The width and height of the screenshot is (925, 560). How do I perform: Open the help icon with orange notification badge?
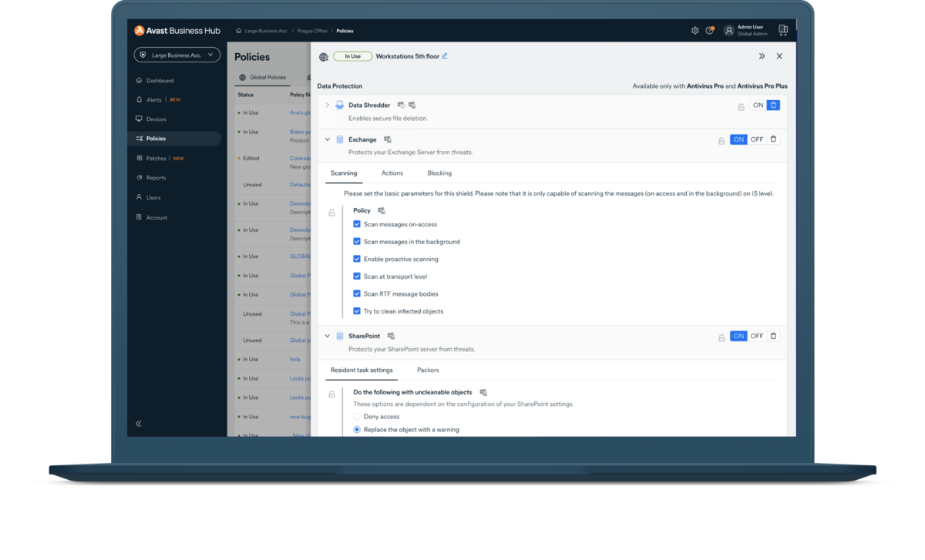coord(711,30)
